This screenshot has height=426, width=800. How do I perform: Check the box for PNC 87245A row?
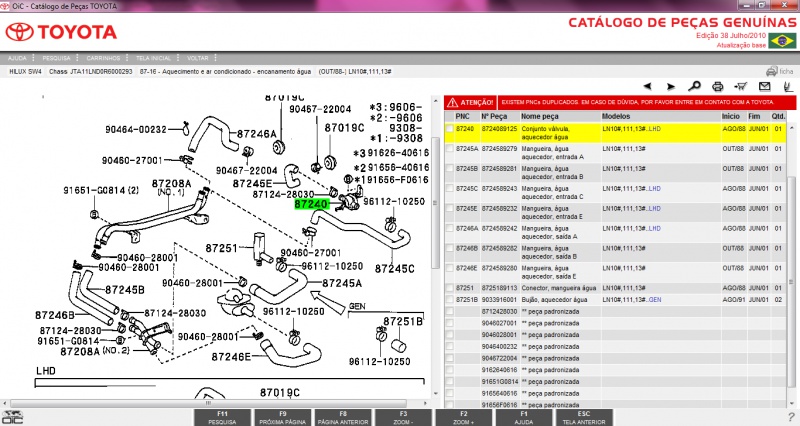449,148
